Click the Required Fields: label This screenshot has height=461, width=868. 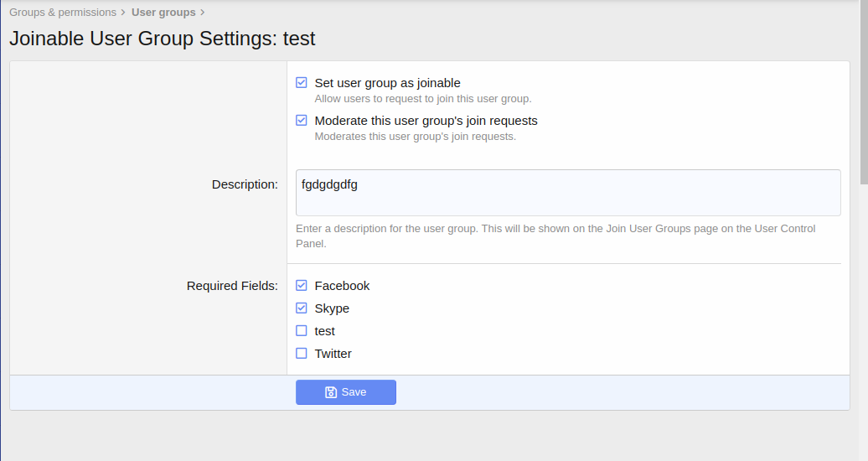(x=232, y=286)
